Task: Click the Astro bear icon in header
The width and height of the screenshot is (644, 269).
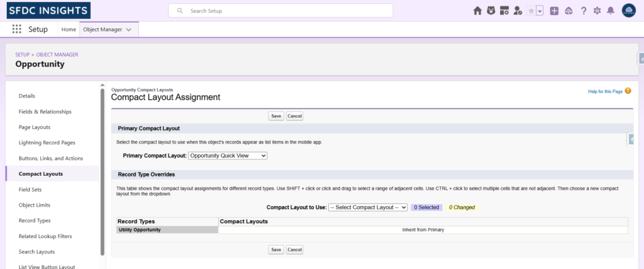Action: click(x=491, y=11)
